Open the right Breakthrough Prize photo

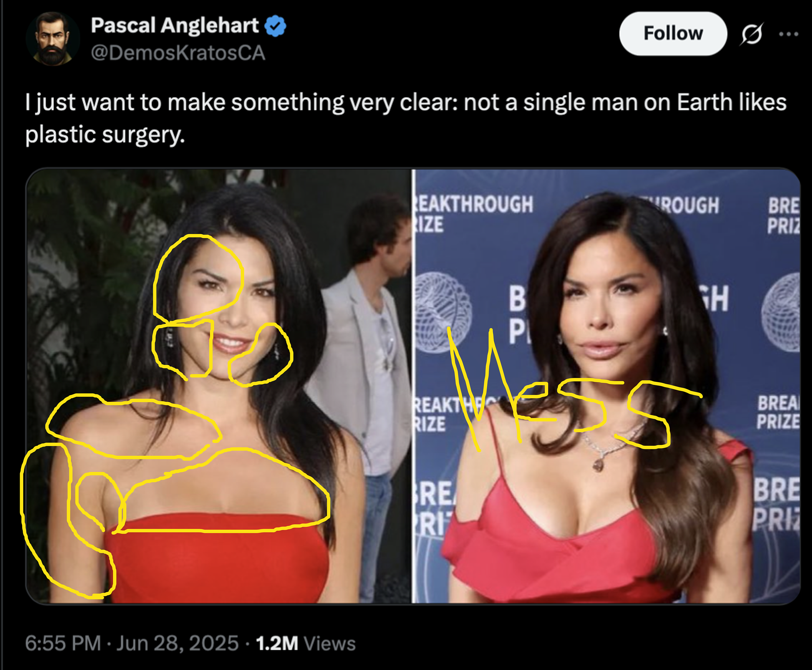(x=606, y=386)
